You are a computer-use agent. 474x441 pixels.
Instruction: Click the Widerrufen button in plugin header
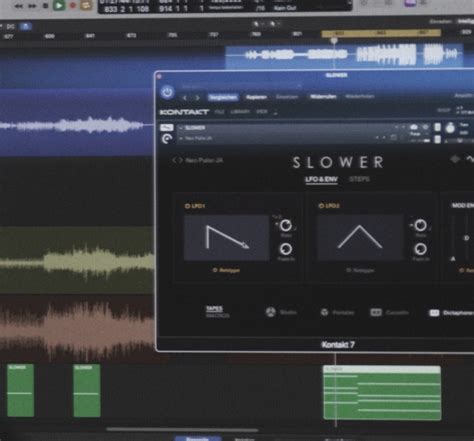click(x=323, y=96)
